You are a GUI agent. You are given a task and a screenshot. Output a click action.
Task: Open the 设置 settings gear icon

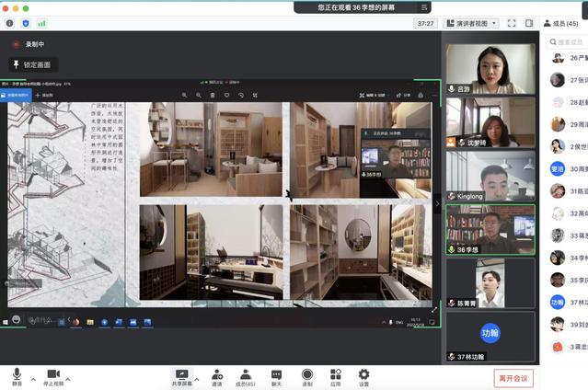pyautogui.click(x=363, y=373)
